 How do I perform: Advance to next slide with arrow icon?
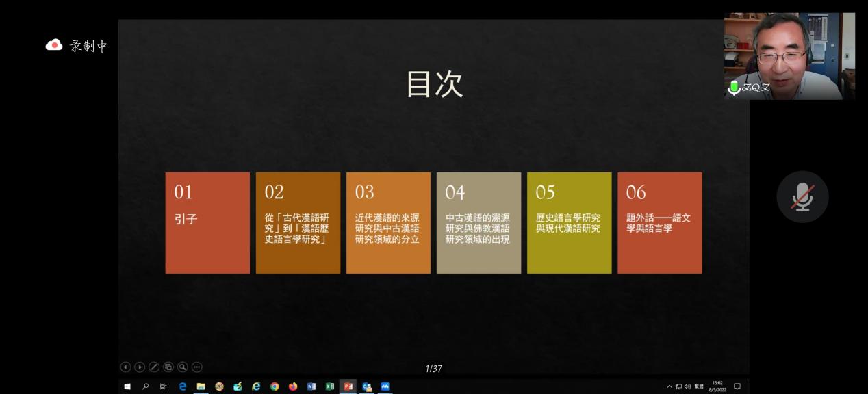[140, 367]
